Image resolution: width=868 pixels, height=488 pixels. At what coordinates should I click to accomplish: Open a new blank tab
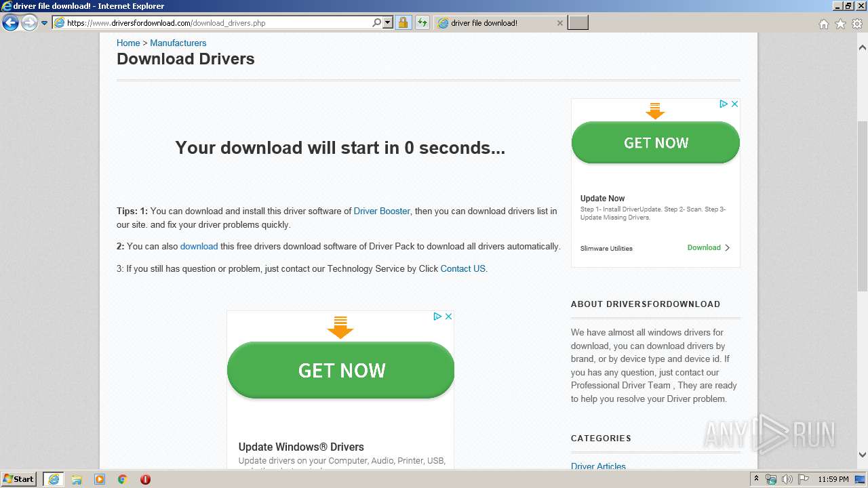(578, 23)
